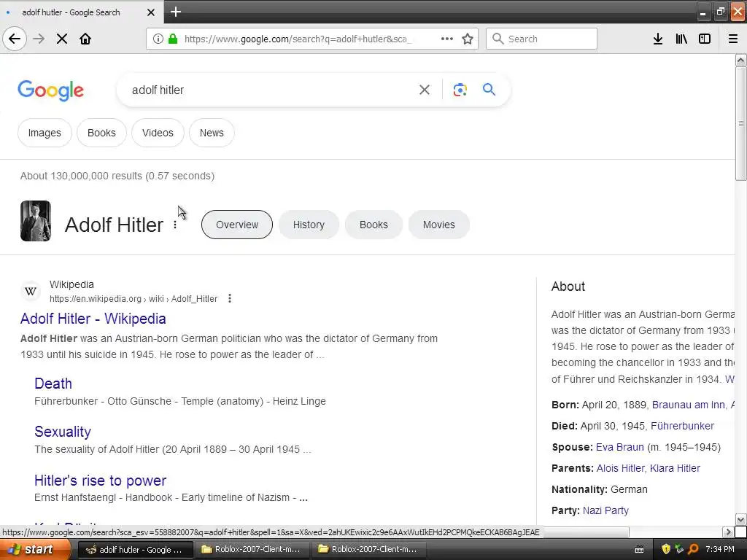
Task: Open the Nazi Party link
Action: [605, 510]
